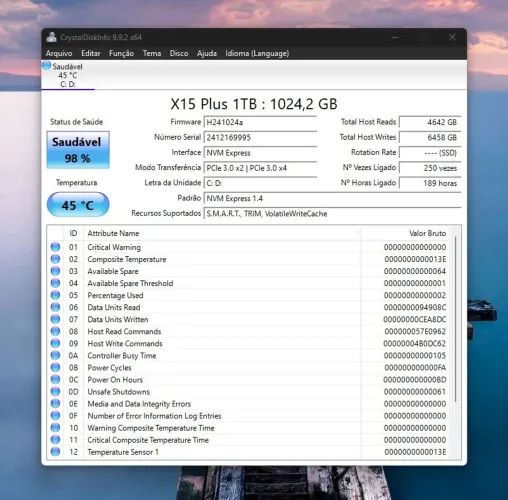Click the power-on count value 250 vezes

pos(430,168)
